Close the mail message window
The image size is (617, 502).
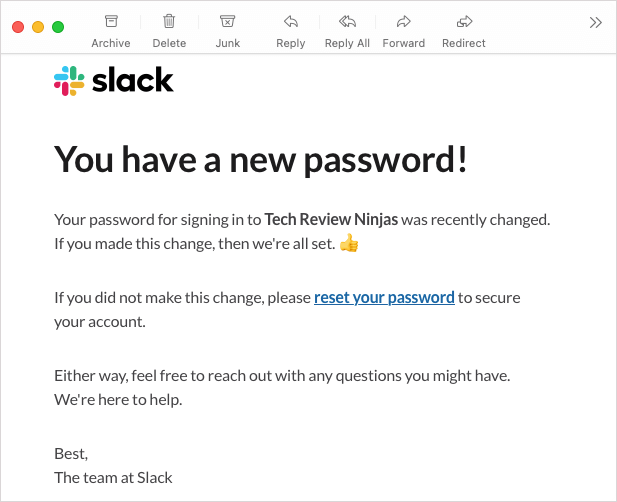pyautogui.click(x=18, y=27)
